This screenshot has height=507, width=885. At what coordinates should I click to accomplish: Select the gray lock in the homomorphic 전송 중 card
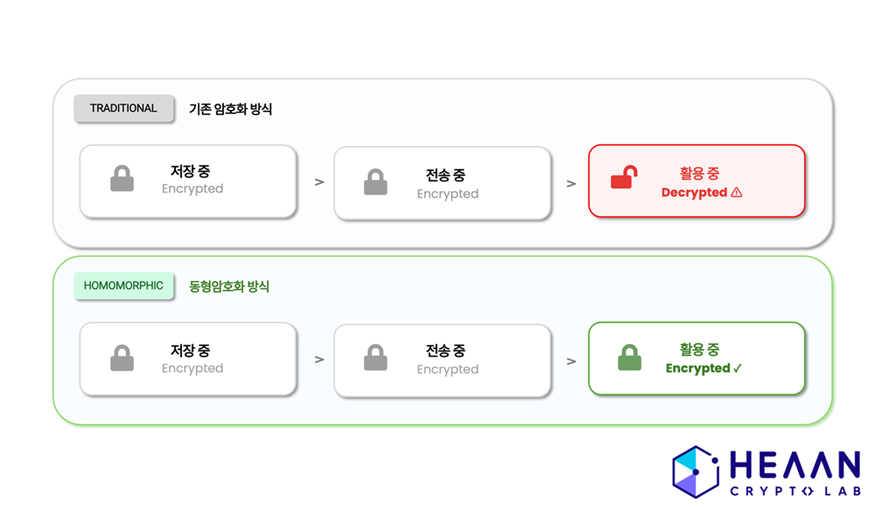pyautogui.click(x=375, y=358)
